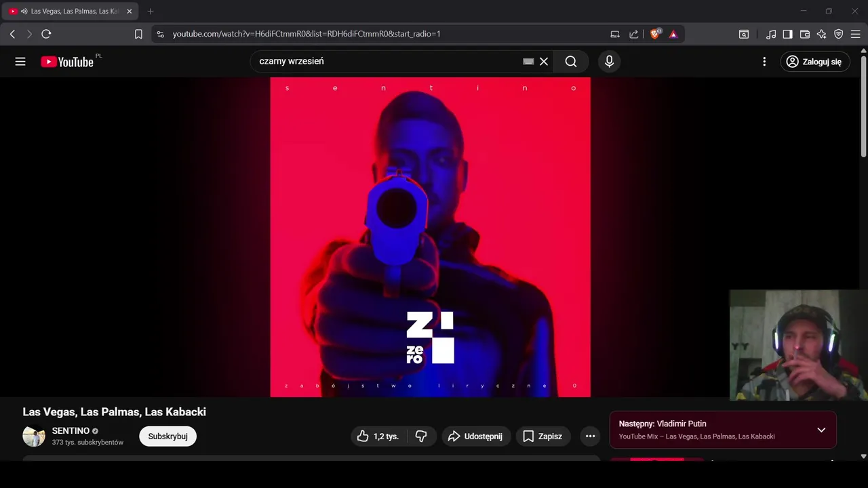Submit search with the magnifier button
The height and width of the screenshot is (488, 868).
point(571,62)
